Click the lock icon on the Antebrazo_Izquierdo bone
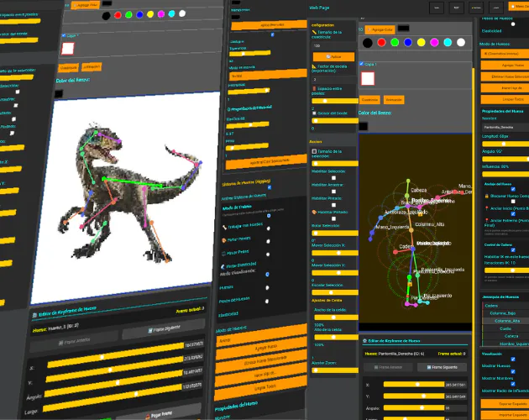 coord(420,214)
